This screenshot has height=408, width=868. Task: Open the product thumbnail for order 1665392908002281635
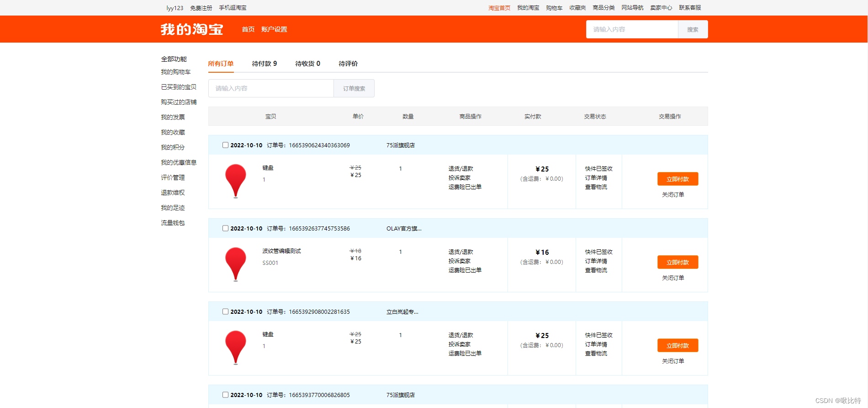click(236, 348)
